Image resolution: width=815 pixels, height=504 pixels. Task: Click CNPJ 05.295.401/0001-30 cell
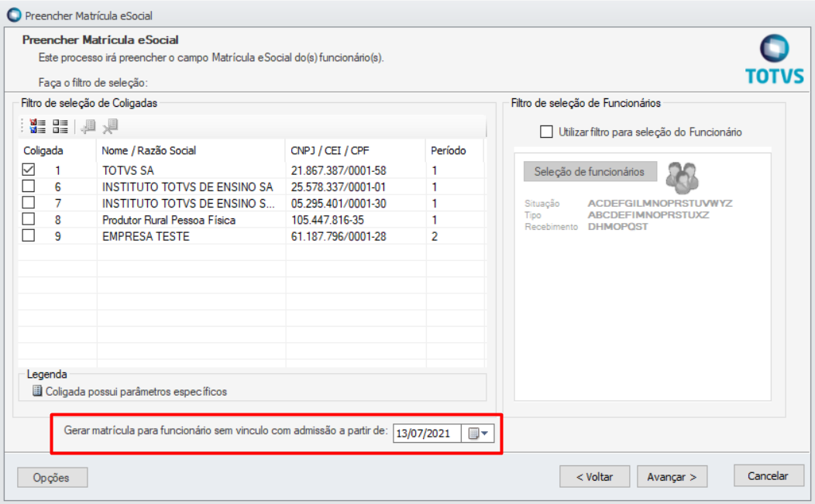[356, 203]
